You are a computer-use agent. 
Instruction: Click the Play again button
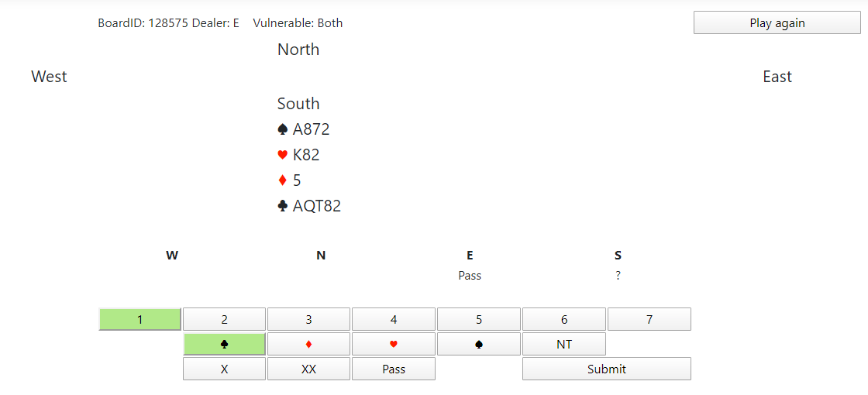[x=777, y=23]
